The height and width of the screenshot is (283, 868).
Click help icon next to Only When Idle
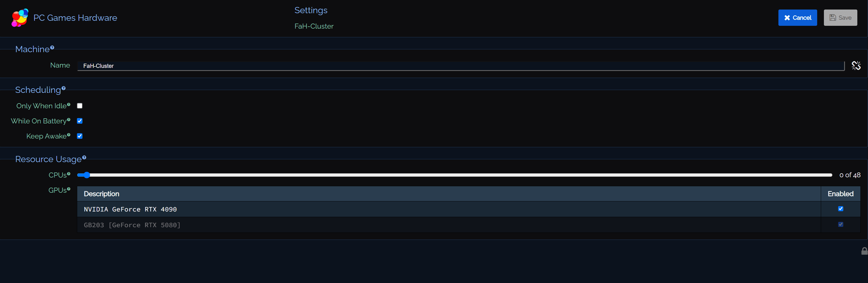tap(69, 105)
